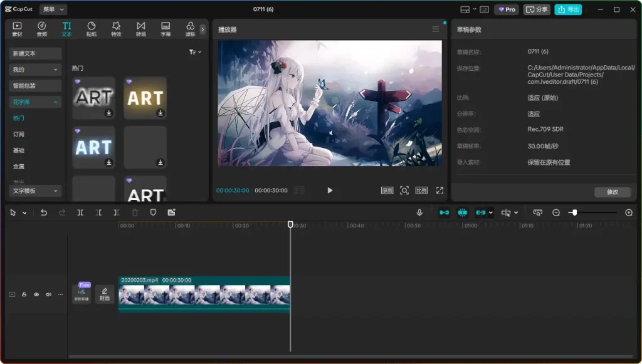The width and height of the screenshot is (642, 364).
Task: Switch to the 贴纸 stickers tab
Action: [x=92, y=29]
